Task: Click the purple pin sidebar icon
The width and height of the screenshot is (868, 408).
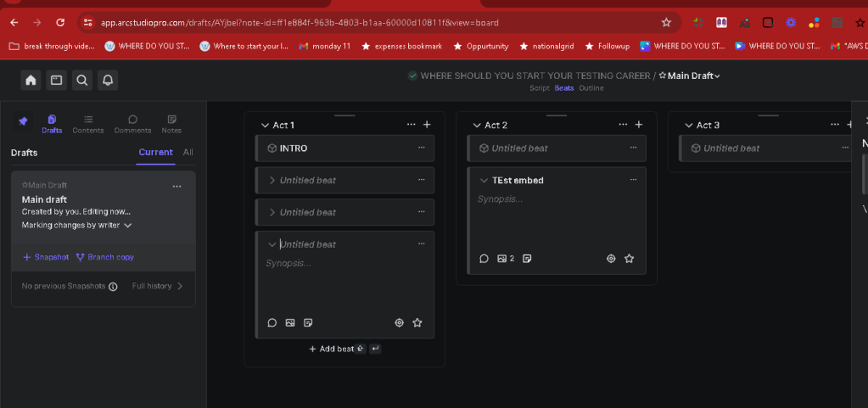Action: (x=23, y=121)
